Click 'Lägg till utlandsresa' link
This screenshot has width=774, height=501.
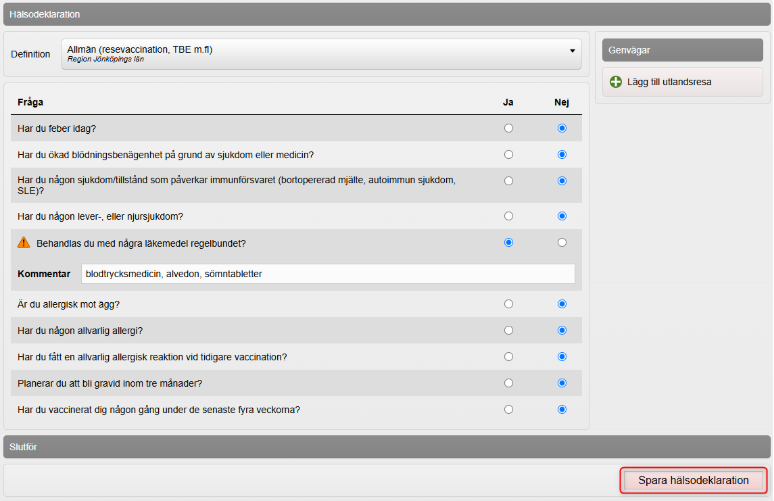coord(667,82)
